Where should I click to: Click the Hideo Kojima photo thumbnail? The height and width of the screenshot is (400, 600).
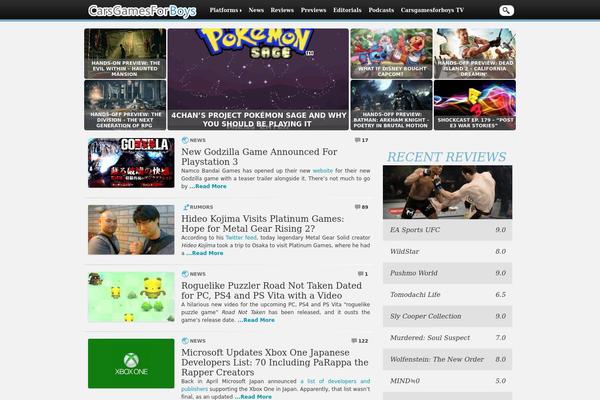(131, 230)
